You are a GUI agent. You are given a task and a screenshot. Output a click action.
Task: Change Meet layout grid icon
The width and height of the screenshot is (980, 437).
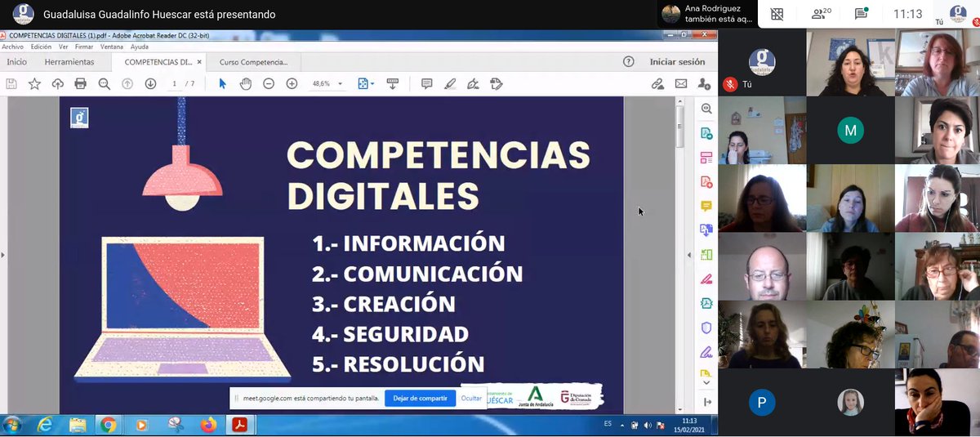click(777, 14)
